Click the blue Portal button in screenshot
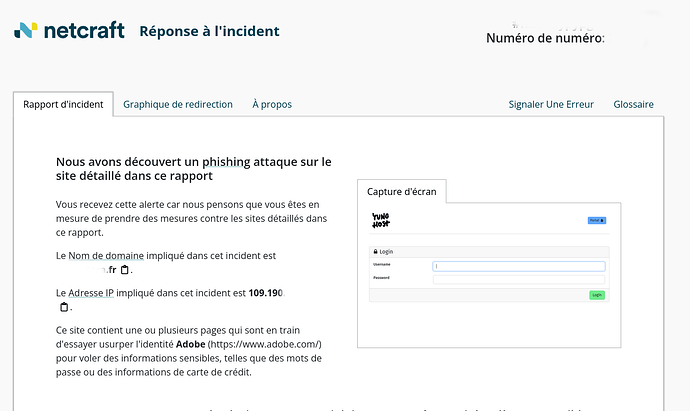 point(597,220)
